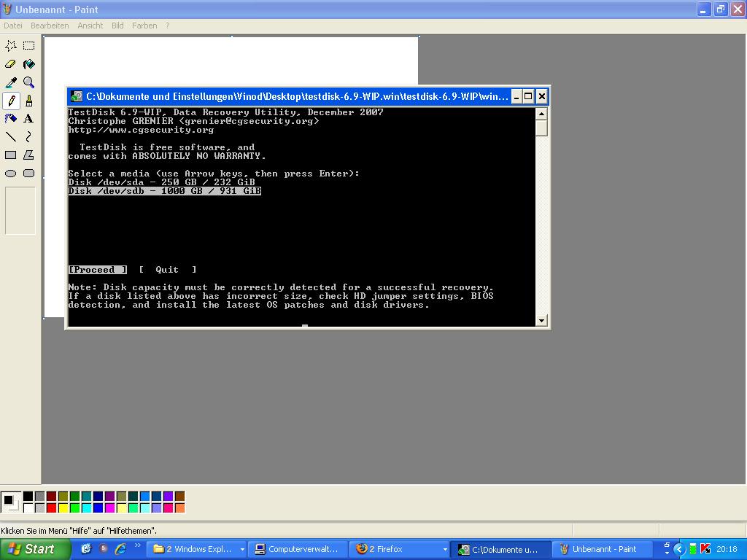Click the Disk /dev/sdb 1000 GB line
747x560 pixels.
click(x=164, y=191)
